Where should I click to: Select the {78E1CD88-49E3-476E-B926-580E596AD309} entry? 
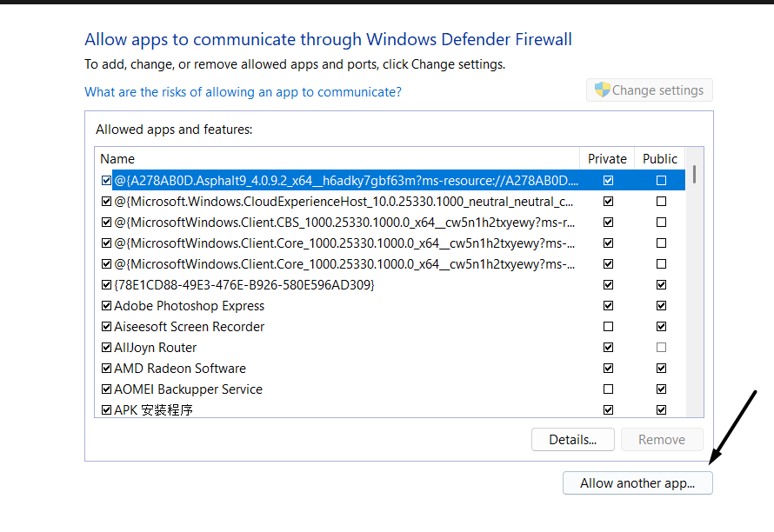click(x=244, y=285)
